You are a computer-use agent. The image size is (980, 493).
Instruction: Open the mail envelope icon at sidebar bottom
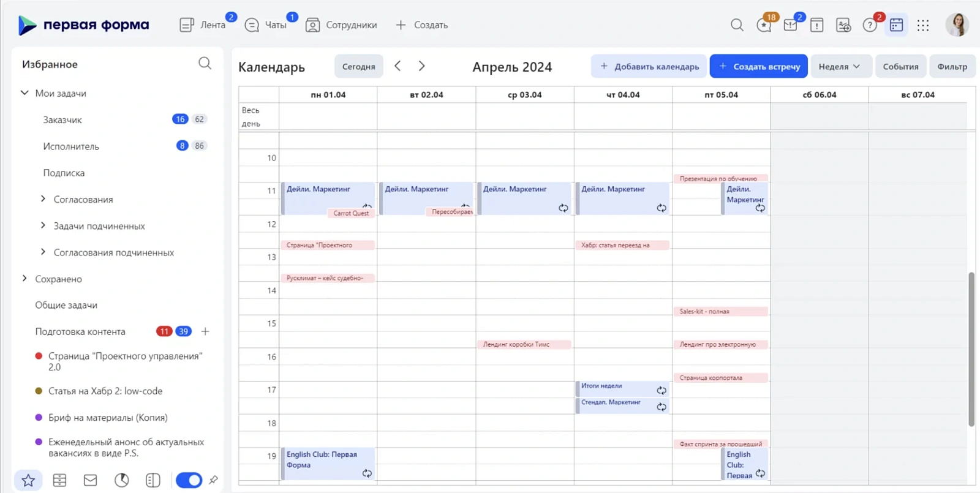pyautogui.click(x=90, y=480)
